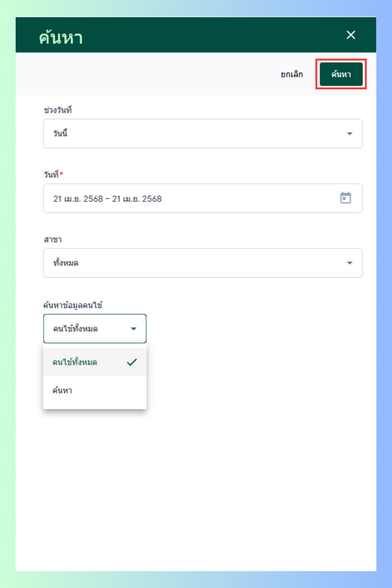The height and width of the screenshot is (588, 392).
Task: Click the ค้นหา dialog header title
Action: pyautogui.click(x=61, y=37)
